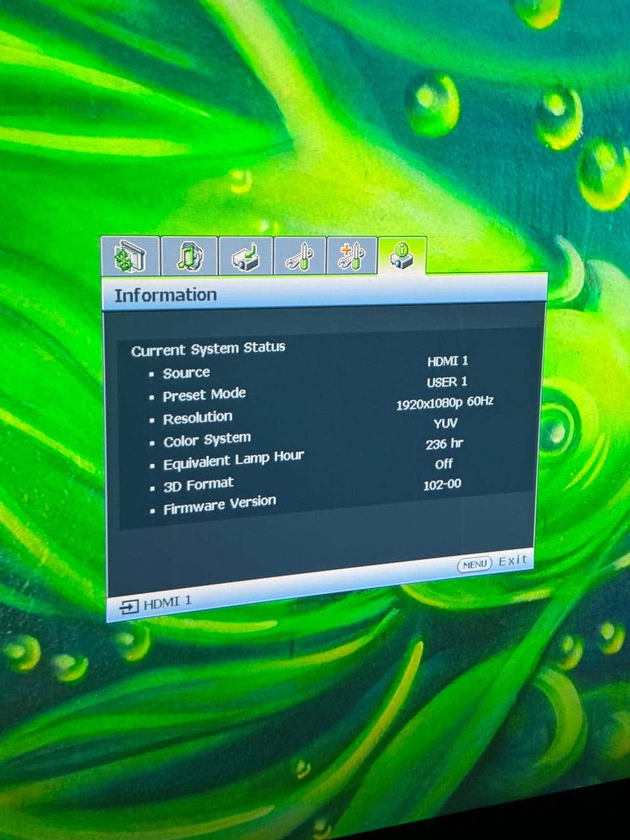Image resolution: width=630 pixels, height=840 pixels.
Task: Click the Exit text next to MENU
Action: pyautogui.click(x=513, y=560)
